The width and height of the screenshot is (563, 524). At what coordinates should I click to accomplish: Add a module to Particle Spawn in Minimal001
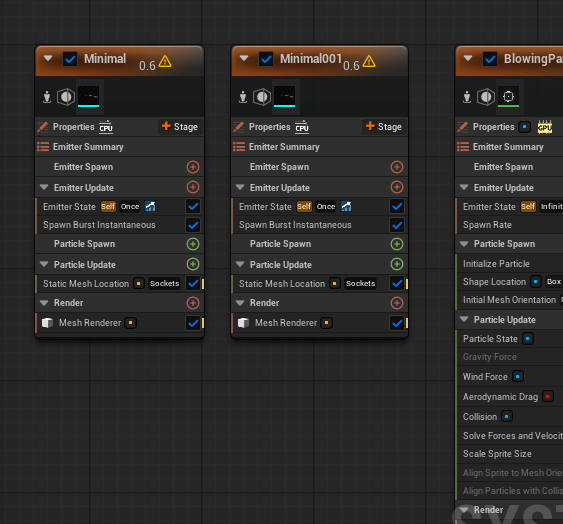[397, 244]
